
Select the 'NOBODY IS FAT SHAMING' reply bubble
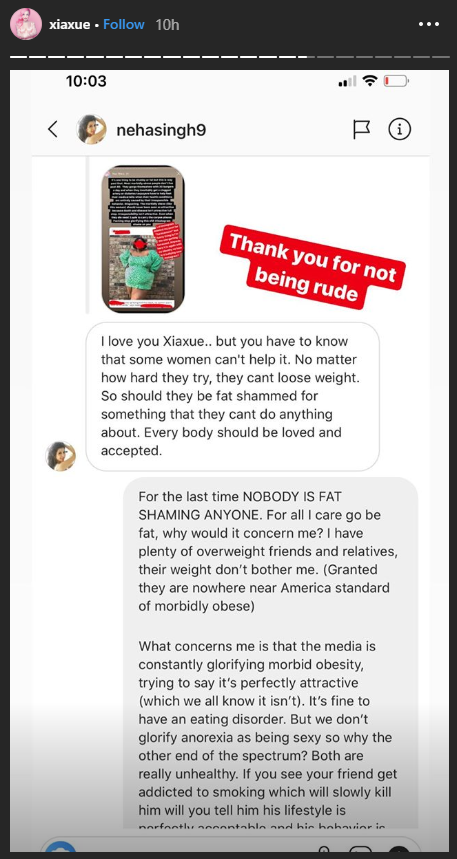(270, 652)
